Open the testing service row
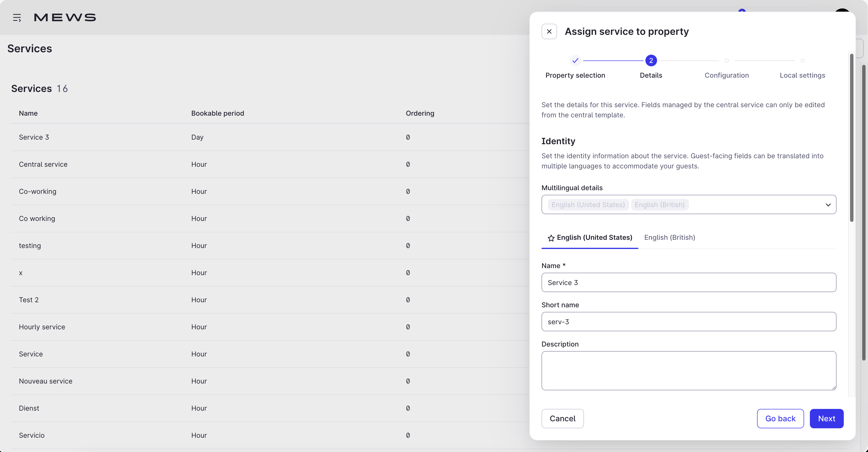The image size is (868, 452). pyautogui.click(x=270, y=246)
